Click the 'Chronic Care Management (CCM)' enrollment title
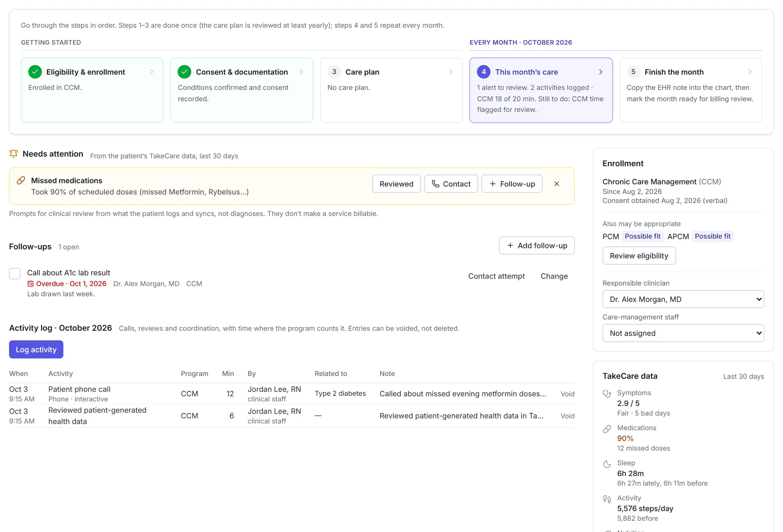This screenshot has width=783, height=532. pos(662,182)
